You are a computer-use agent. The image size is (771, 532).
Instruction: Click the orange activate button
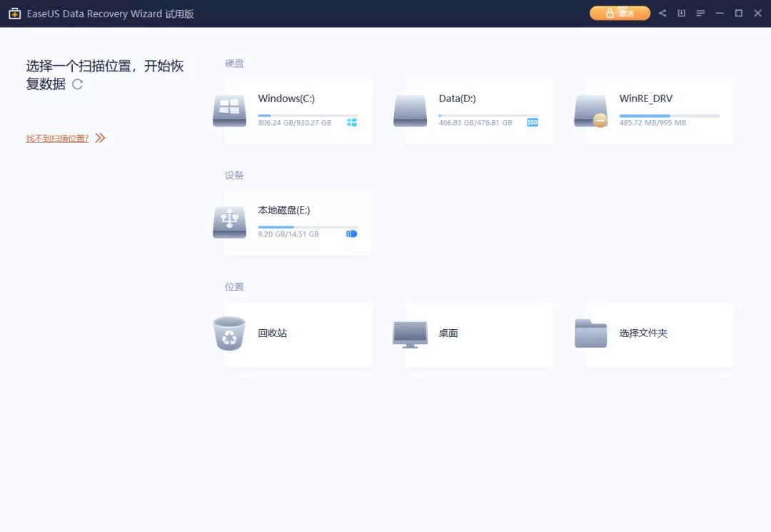pyautogui.click(x=620, y=14)
